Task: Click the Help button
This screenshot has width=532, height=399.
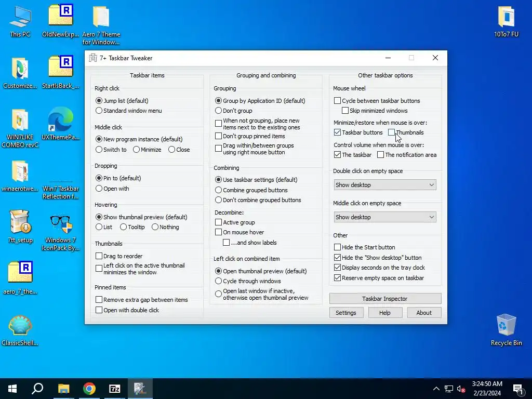Action: 385,313
